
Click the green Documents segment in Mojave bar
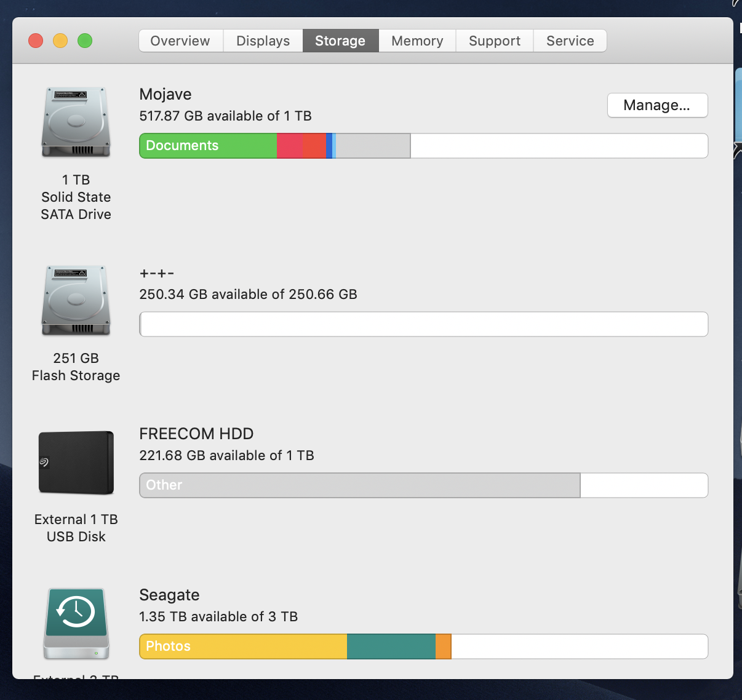pyautogui.click(x=208, y=146)
